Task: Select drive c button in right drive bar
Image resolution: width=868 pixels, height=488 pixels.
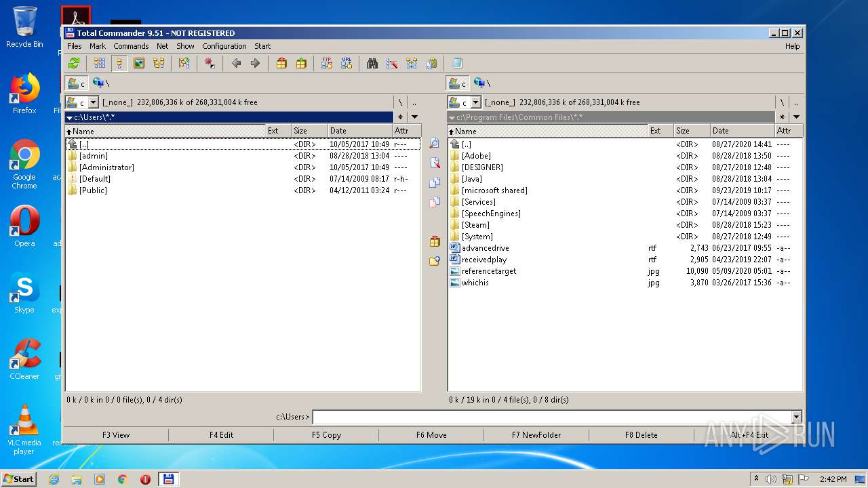Action: (x=458, y=83)
